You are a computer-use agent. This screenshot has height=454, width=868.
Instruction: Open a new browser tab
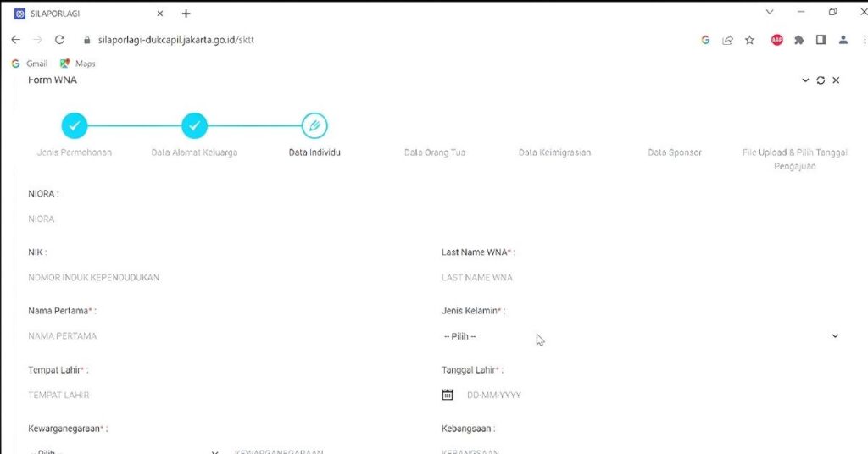tap(186, 14)
